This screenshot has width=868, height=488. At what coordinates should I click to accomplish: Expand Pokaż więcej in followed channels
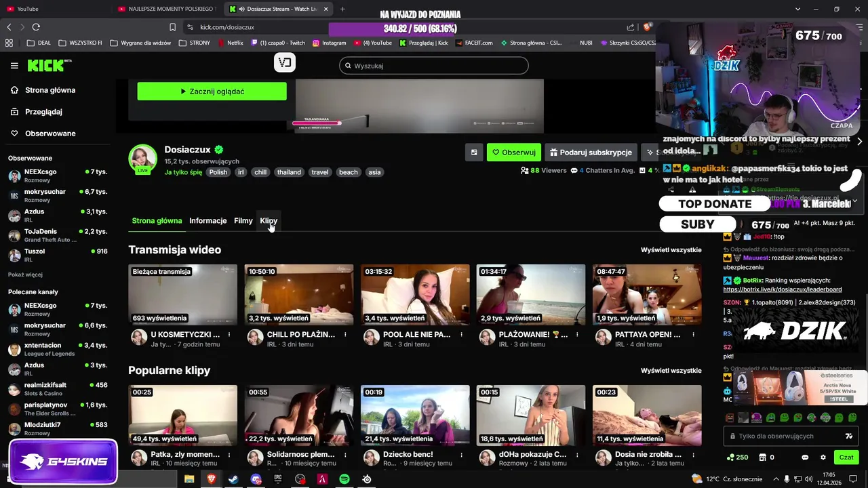[25, 274]
